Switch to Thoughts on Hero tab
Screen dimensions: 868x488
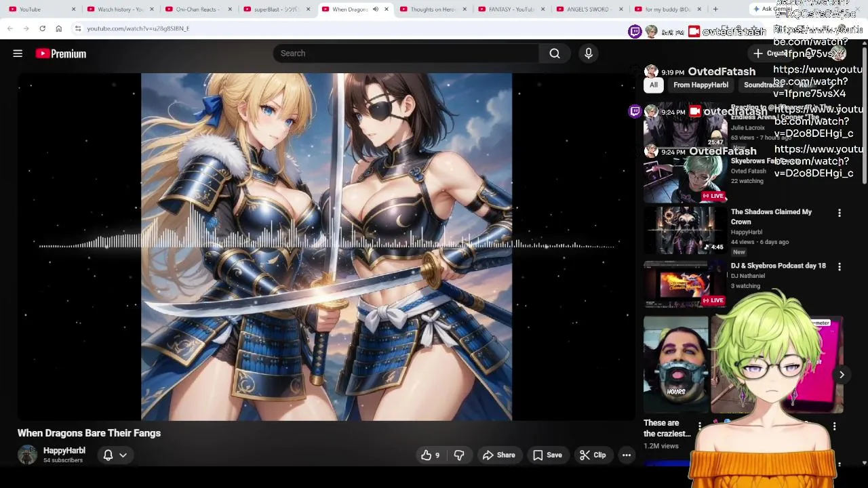[433, 9]
